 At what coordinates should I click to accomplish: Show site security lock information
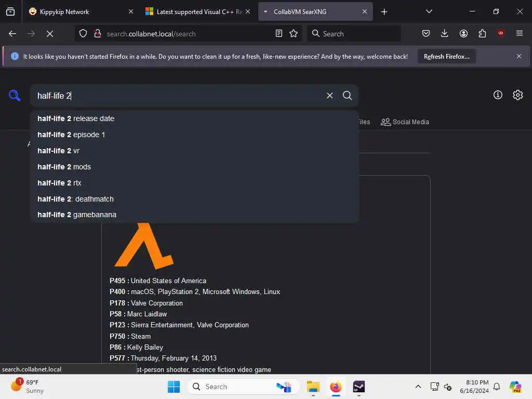pos(98,34)
